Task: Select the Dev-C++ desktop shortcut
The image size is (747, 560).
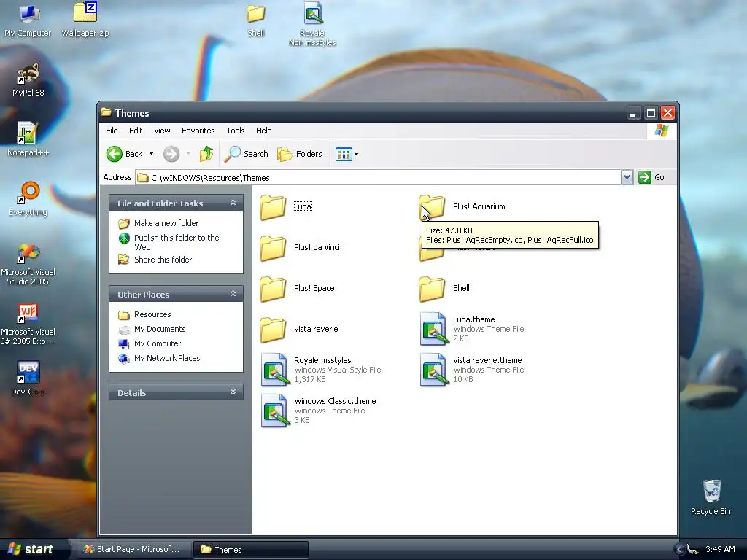Action: point(28,378)
